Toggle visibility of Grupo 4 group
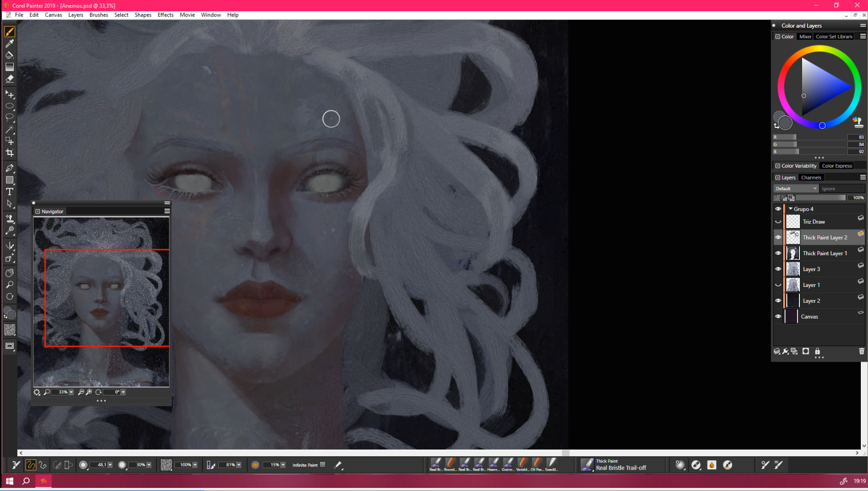 (x=778, y=209)
